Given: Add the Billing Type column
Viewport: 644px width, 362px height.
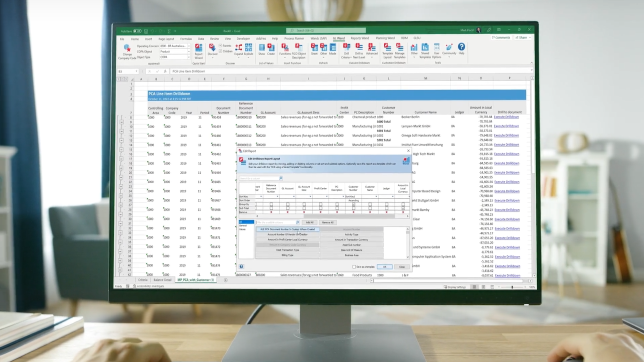Looking at the screenshot, I should (287, 255).
